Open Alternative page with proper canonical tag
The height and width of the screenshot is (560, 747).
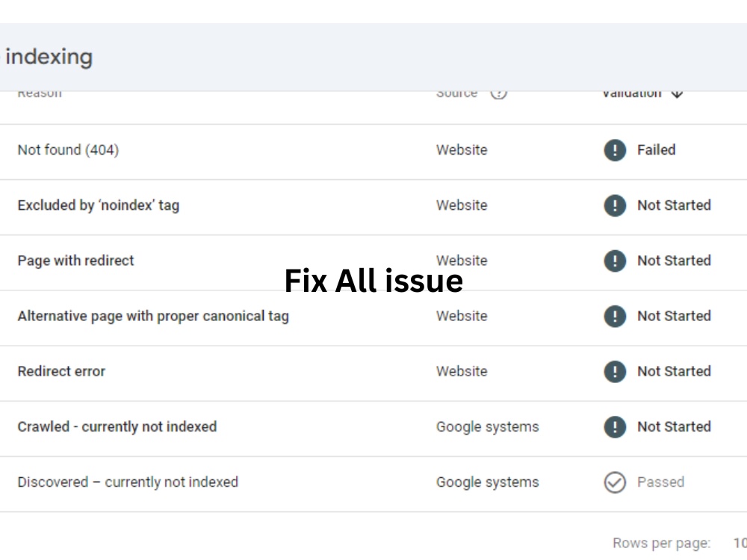153,316
